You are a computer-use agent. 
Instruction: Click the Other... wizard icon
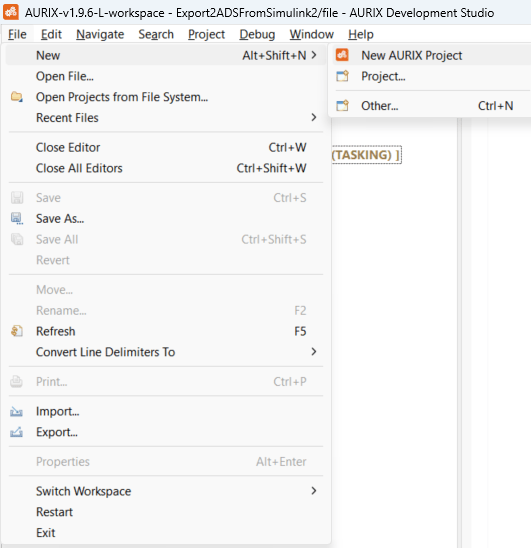(x=342, y=105)
